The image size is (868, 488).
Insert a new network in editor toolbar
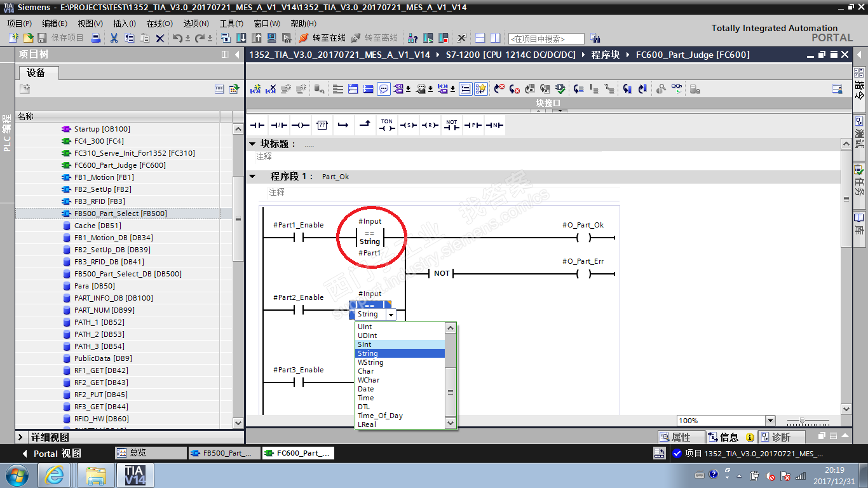tap(255, 89)
